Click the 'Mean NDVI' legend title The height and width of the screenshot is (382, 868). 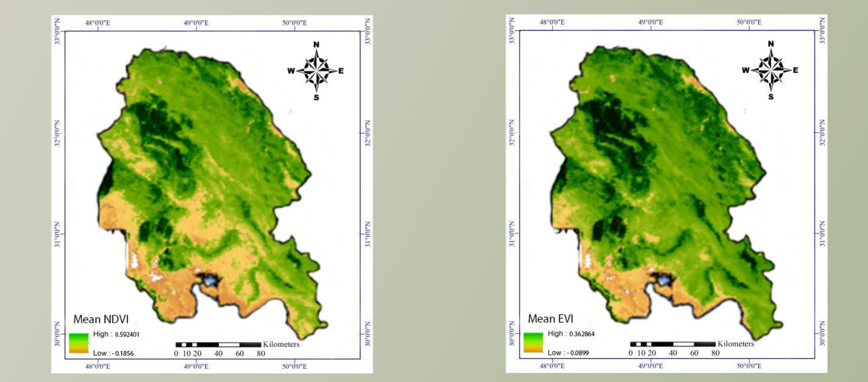pyautogui.click(x=101, y=319)
